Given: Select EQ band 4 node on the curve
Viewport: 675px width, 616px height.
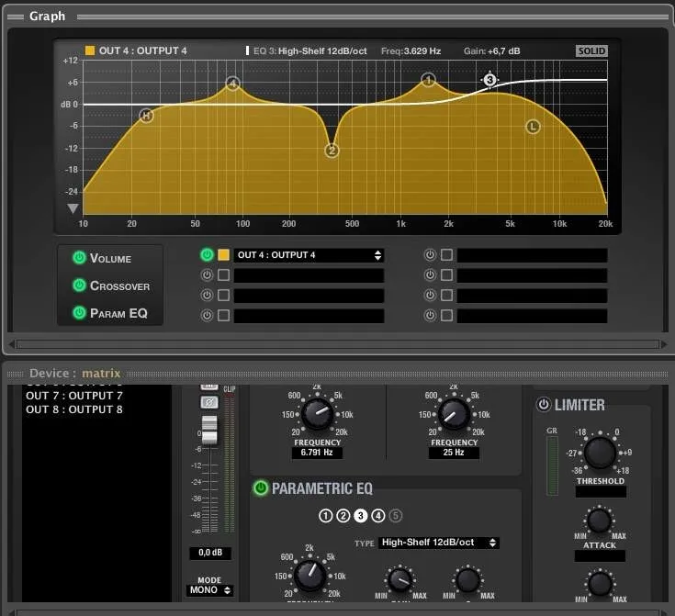Looking at the screenshot, I should tap(232, 84).
